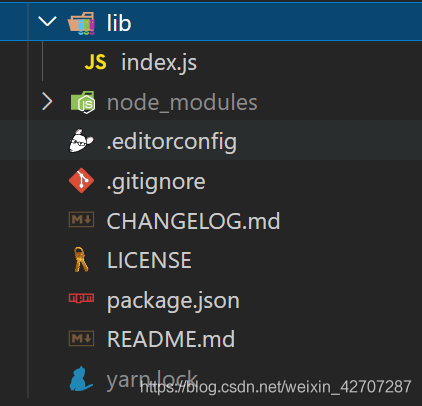Screen dimensions: 422x406
Task: Open package.json in the file tree
Action: [173, 301]
